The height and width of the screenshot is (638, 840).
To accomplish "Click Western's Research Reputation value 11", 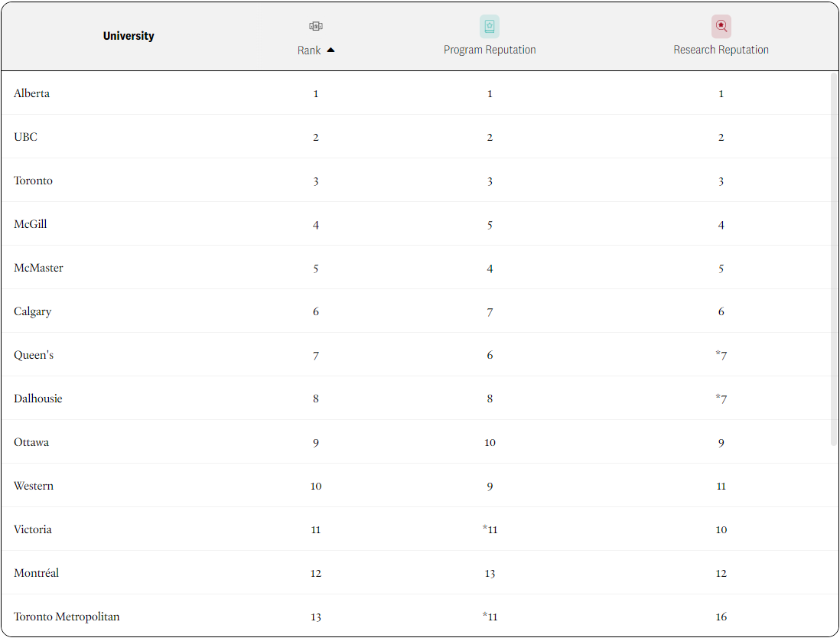I will point(721,487).
